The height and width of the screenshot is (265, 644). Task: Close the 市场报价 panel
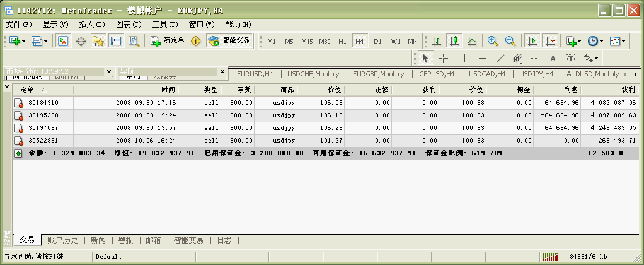[109, 71]
